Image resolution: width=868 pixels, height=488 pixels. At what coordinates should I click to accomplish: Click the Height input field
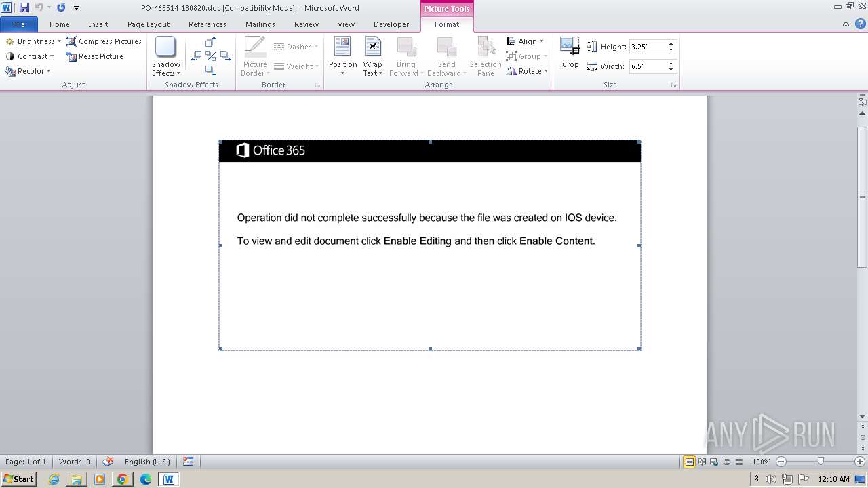point(647,47)
